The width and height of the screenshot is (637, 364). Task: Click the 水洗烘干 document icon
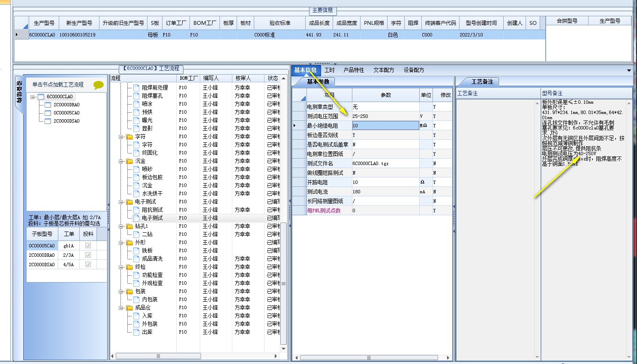(x=136, y=193)
